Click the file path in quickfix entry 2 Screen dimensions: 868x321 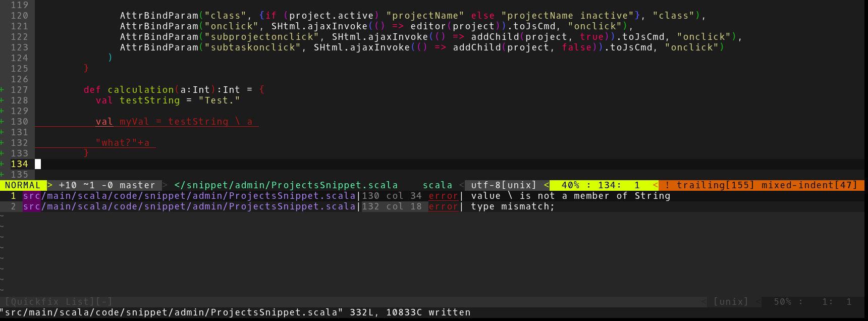[x=189, y=206]
